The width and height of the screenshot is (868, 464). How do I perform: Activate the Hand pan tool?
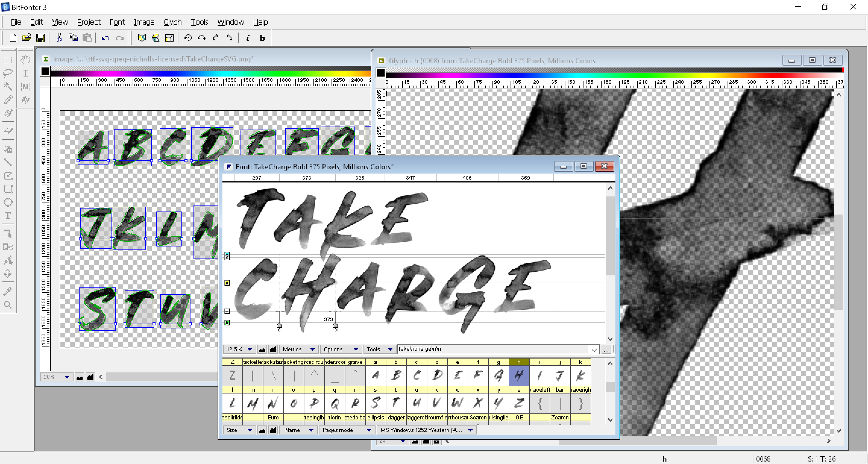[x=25, y=60]
